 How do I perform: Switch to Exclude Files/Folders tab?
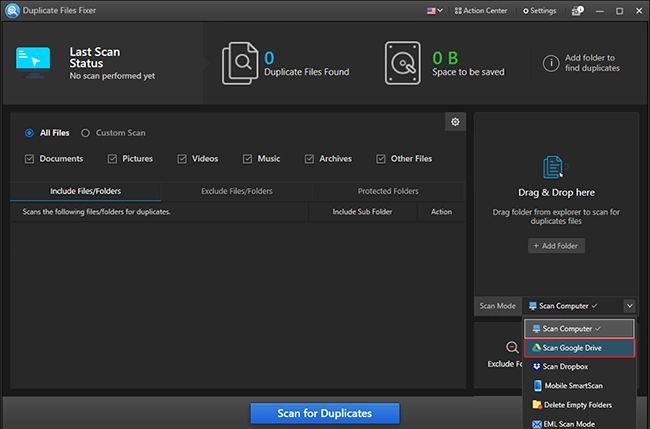point(237,191)
